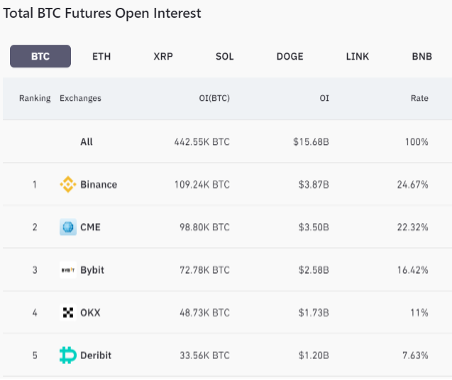Select the BTC tab

click(x=40, y=56)
